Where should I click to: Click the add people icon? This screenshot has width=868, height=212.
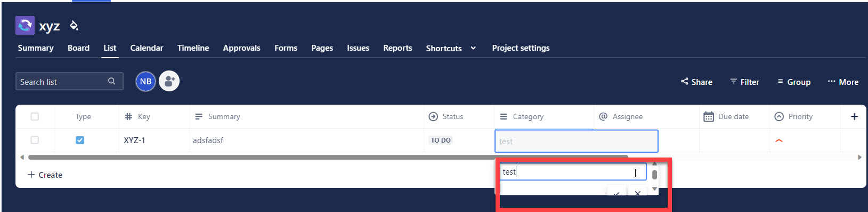(x=169, y=81)
